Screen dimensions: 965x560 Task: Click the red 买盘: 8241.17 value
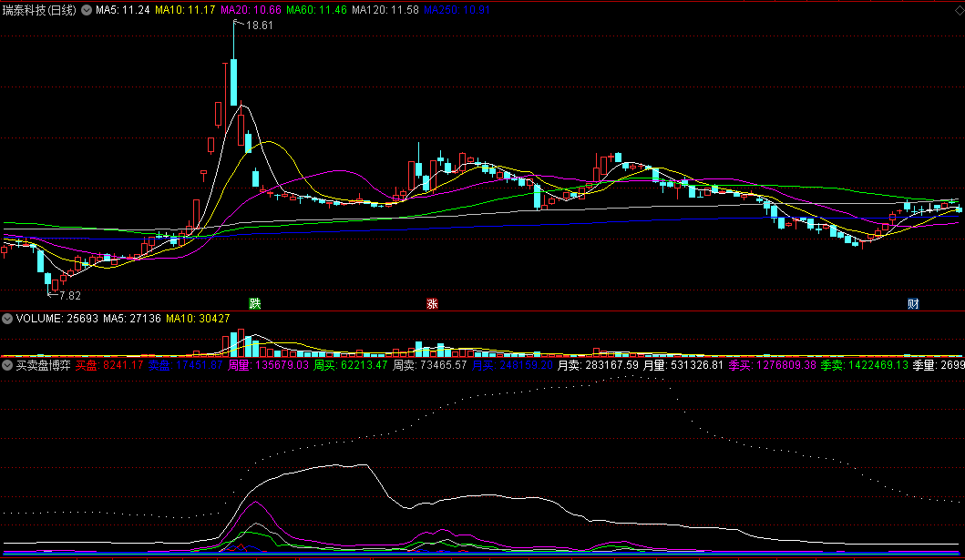109,365
